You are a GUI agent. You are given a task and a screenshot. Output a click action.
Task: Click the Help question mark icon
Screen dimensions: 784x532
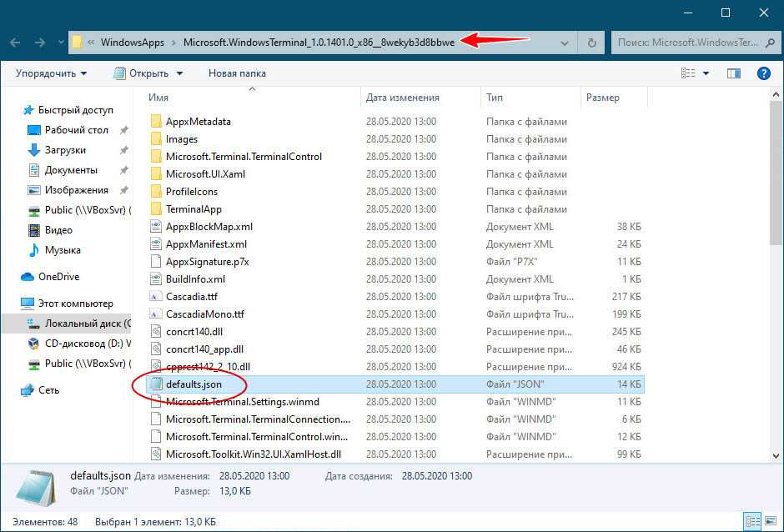point(763,73)
